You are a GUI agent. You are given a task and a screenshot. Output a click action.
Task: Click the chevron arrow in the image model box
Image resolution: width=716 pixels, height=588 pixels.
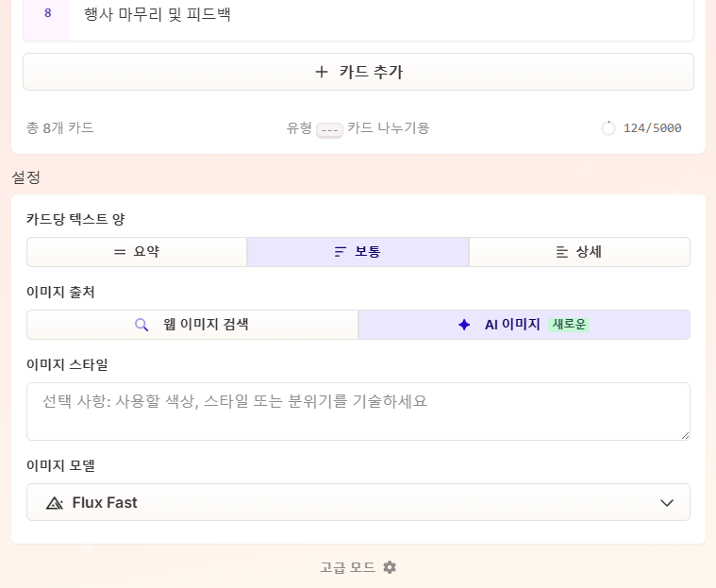click(667, 503)
